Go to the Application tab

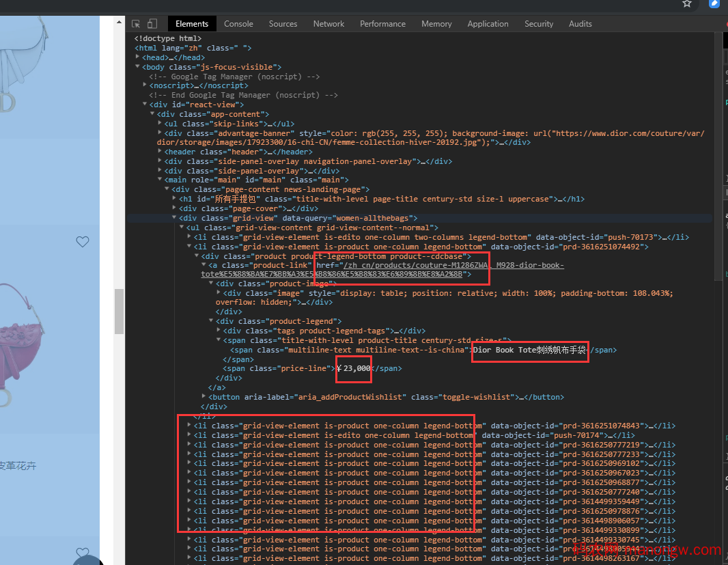click(x=488, y=24)
